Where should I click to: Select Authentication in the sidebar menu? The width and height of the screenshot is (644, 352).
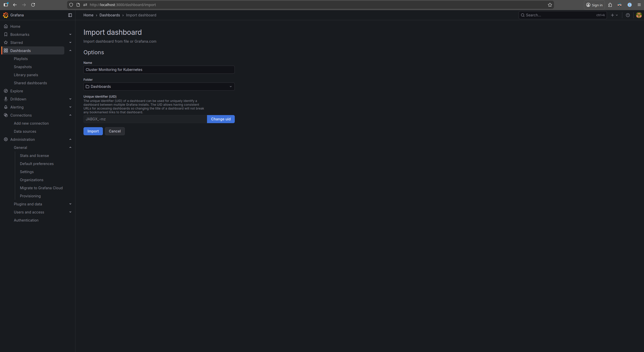tap(26, 220)
